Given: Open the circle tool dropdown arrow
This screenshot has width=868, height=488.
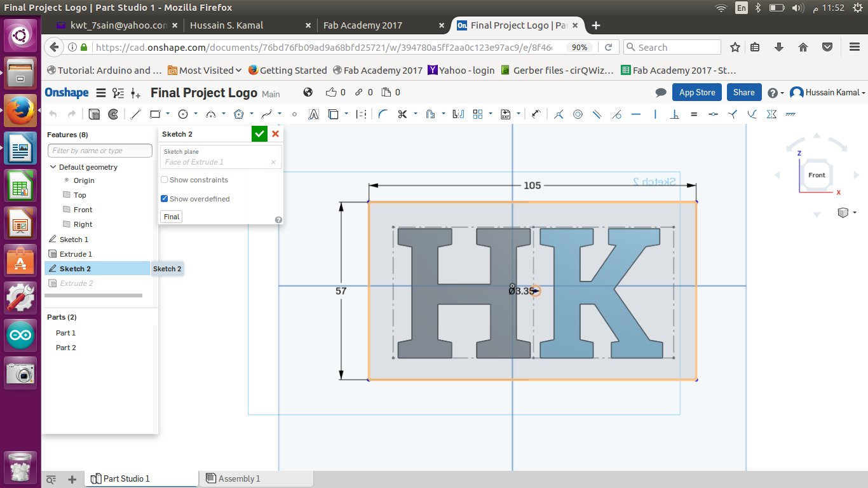Looking at the screenshot, I should point(196,114).
